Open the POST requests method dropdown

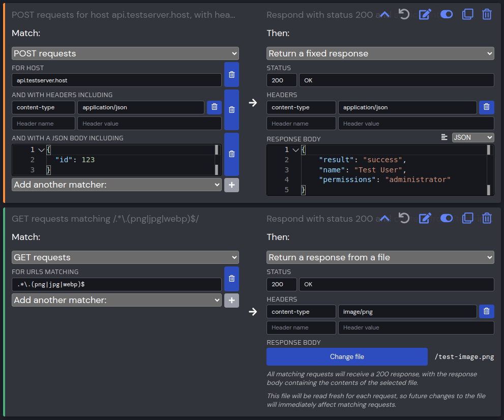coord(125,53)
